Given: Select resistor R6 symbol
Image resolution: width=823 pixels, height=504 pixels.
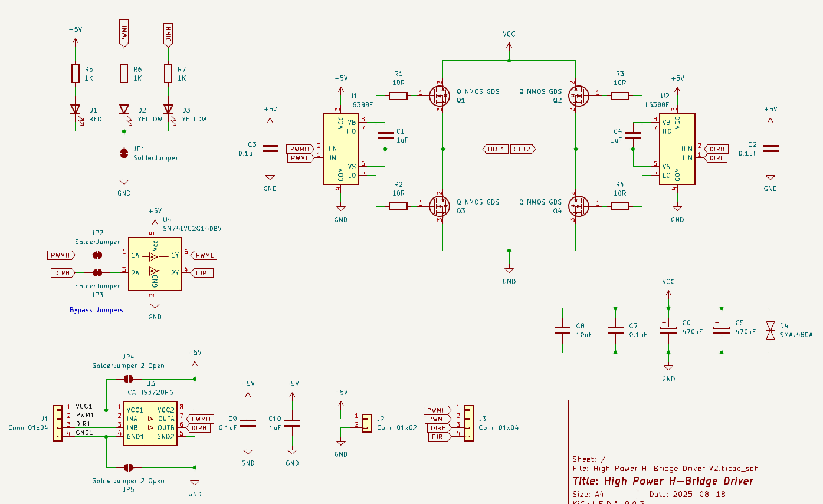Looking at the screenshot, I should pyautogui.click(x=124, y=74).
